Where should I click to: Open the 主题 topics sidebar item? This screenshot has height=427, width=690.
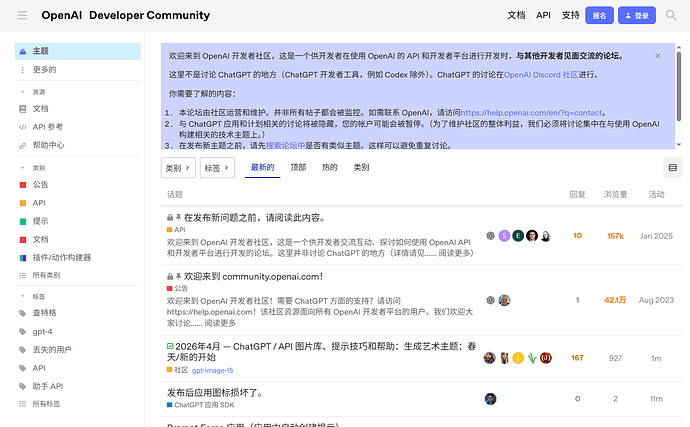click(x=78, y=51)
